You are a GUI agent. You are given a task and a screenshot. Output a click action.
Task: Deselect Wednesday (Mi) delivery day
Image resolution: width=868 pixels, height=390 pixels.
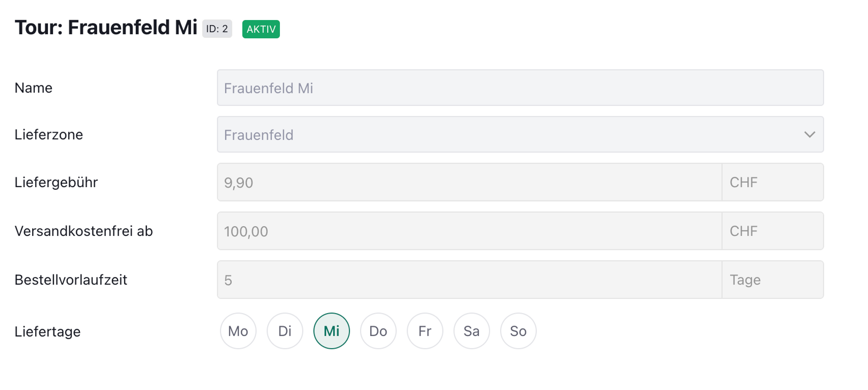pyautogui.click(x=332, y=331)
